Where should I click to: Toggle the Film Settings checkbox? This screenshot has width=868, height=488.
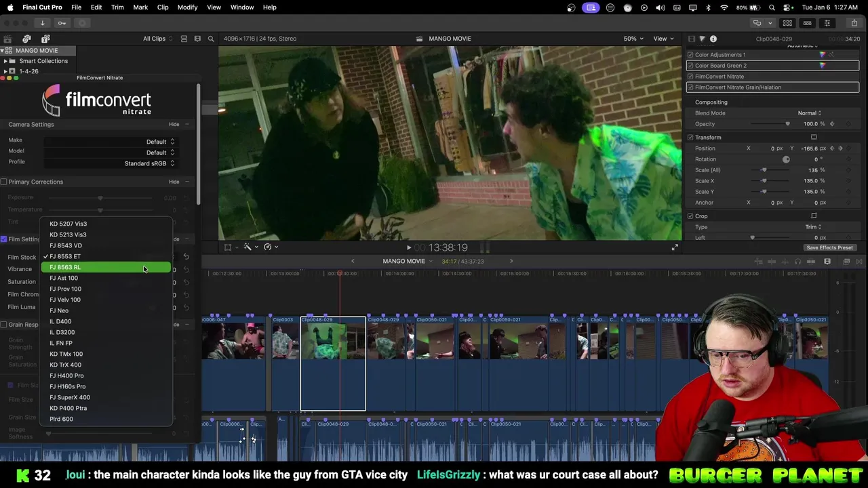tap(4, 239)
